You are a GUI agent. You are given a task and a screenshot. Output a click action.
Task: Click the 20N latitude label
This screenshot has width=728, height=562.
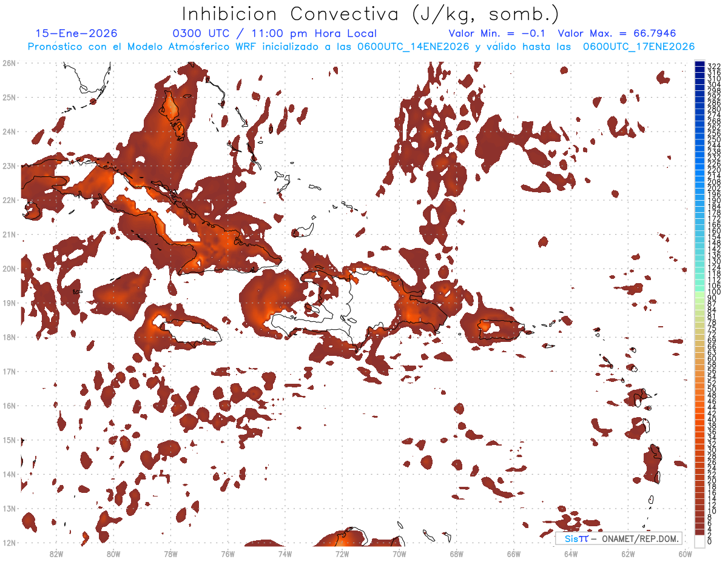pyautogui.click(x=9, y=268)
